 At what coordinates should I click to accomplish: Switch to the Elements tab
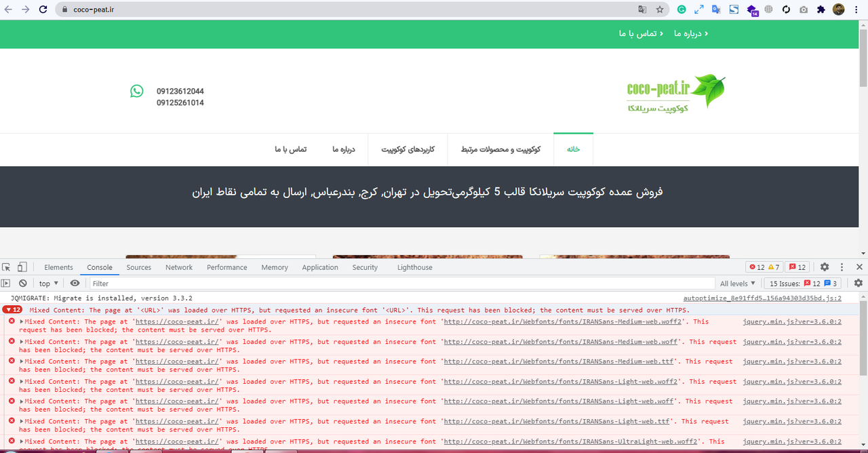tap(58, 267)
